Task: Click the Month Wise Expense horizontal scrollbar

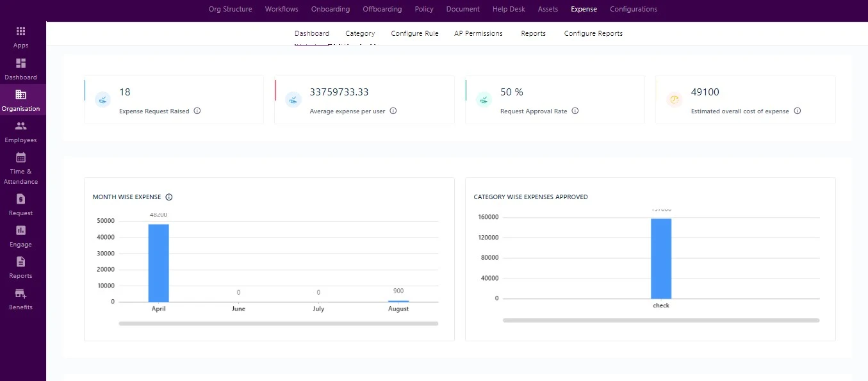Action: tap(279, 323)
